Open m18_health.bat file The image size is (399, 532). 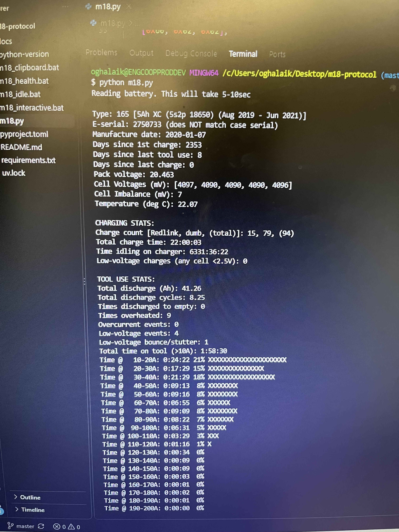[24, 81]
